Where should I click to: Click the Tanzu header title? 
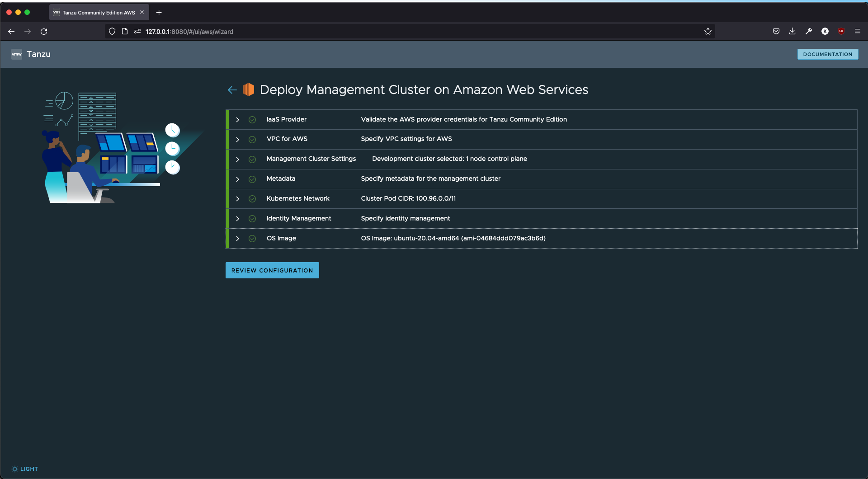pos(38,54)
